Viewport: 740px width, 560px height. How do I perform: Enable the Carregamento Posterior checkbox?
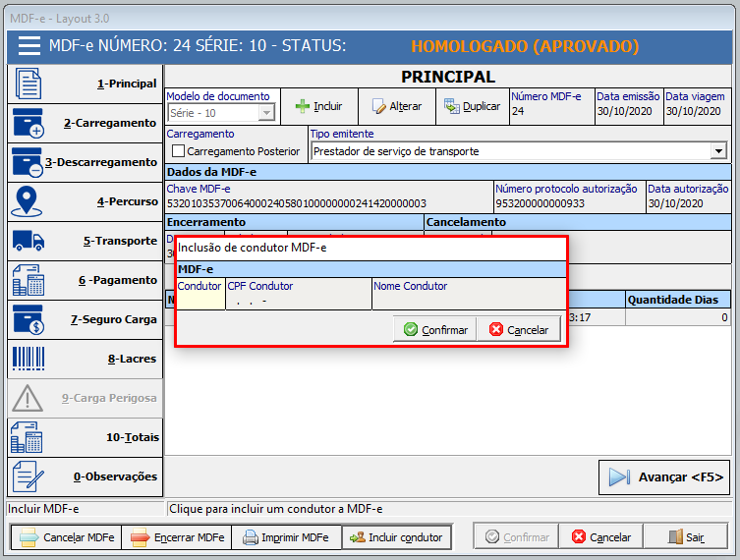coord(179,151)
